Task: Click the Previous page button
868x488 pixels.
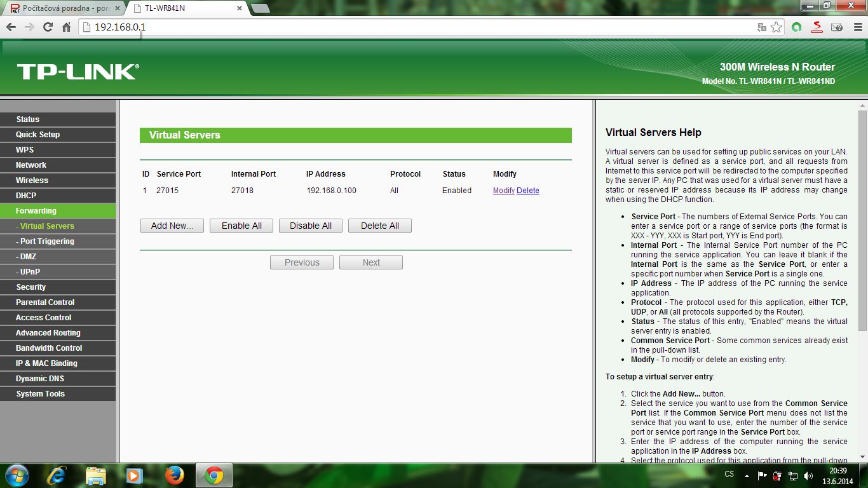Action: [302, 262]
